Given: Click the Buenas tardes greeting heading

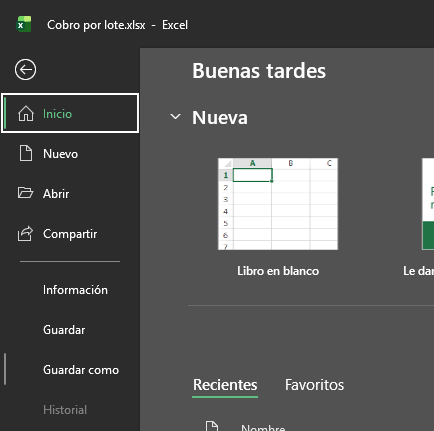Looking at the screenshot, I should pyautogui.click(x=259, y=71).
